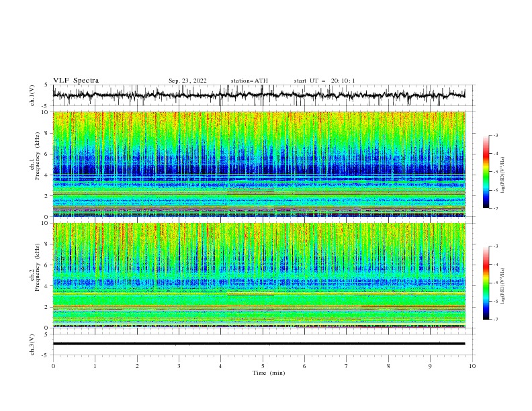Click the ch.3 flat waveform trace
532x411 pixels.
259,344
